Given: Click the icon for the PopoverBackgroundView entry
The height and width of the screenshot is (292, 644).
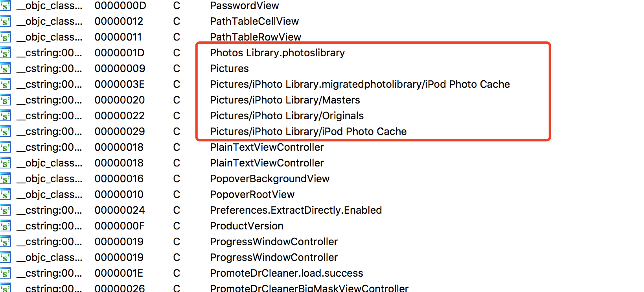Looking at the screenshot, I should point(5,179).
